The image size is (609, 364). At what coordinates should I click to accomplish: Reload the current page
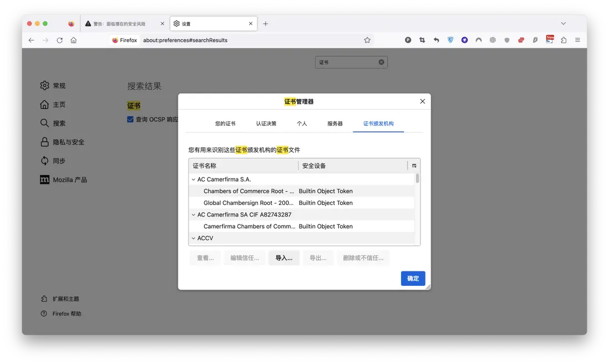(x=59, y=39)
